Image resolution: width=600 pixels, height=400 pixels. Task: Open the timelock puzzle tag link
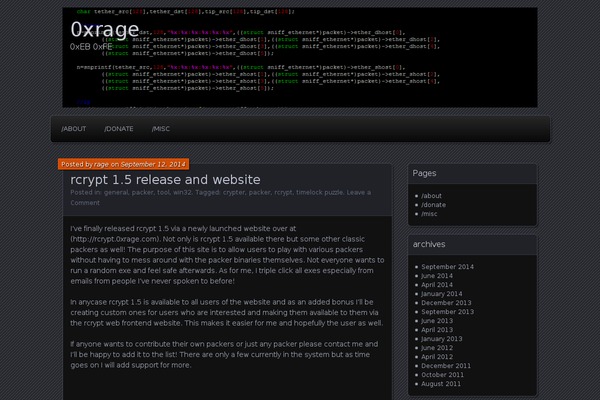click(320, 193)
